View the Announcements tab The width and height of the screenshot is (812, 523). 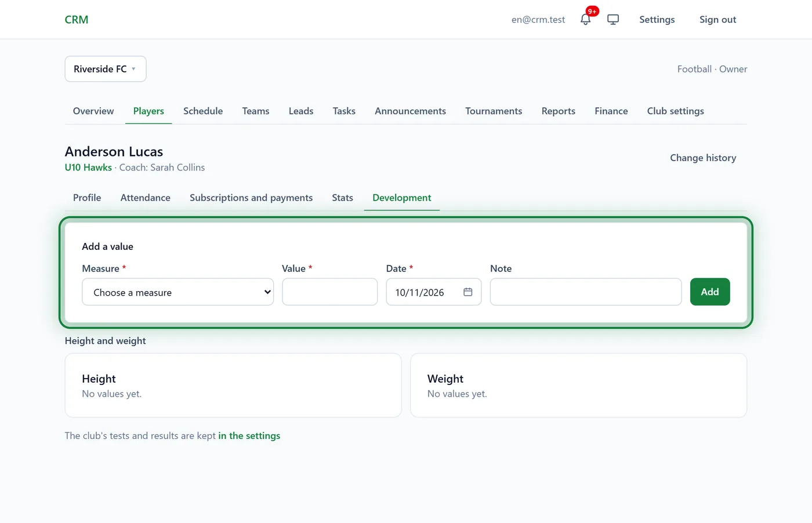click(x=410, y=111)
